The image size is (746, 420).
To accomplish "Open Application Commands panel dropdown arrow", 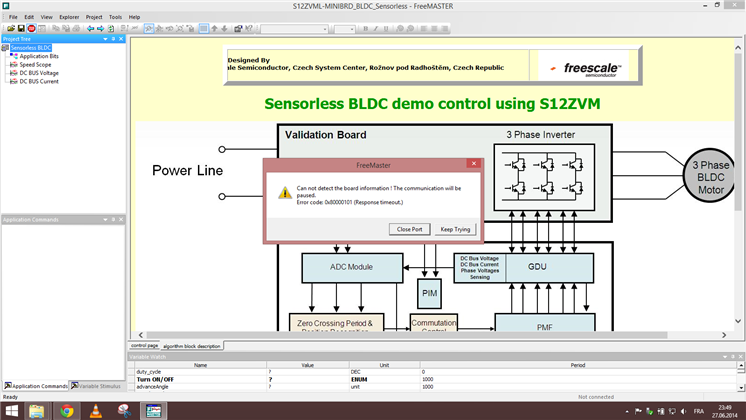I will (105, 220).
